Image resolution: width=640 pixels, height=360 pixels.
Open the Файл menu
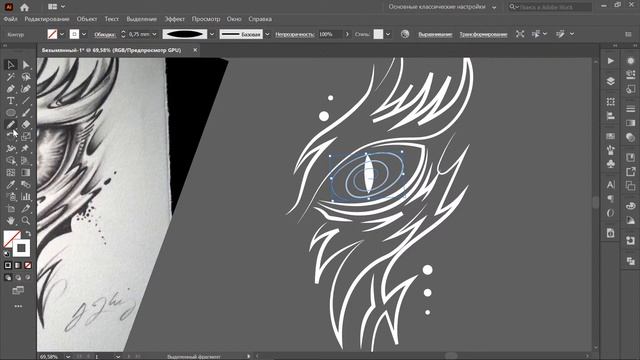(x=10, y=19)
